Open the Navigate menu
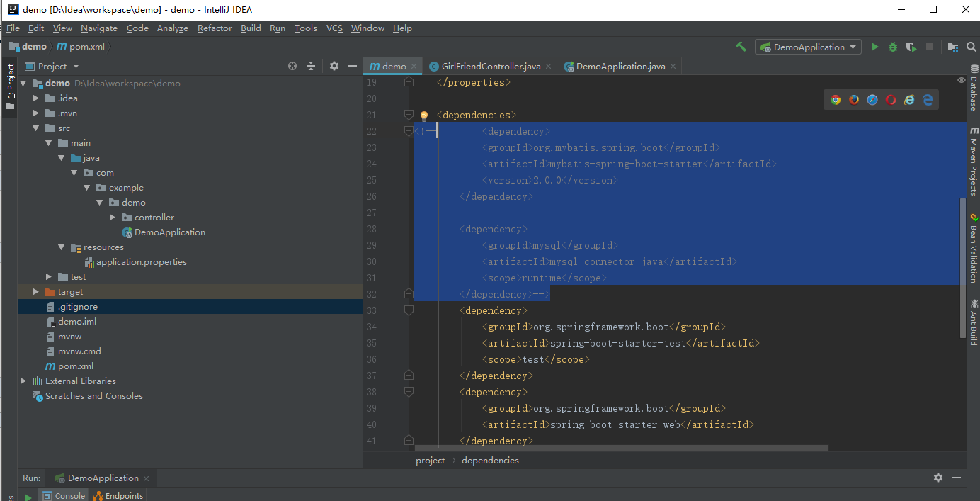This screenshot has height=501, width=980. tap(99, 28)
